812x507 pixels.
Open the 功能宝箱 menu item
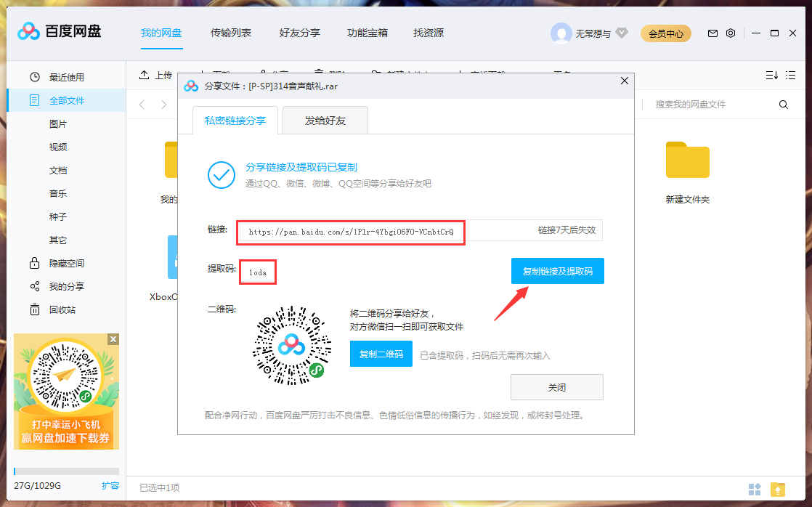click(x=368, y=33)
